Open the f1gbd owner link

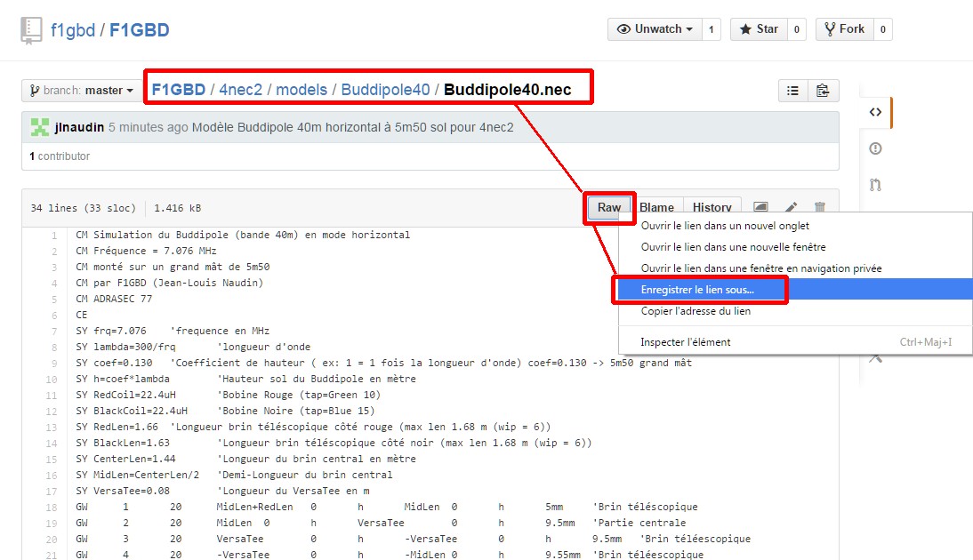(x=73, y=29)
